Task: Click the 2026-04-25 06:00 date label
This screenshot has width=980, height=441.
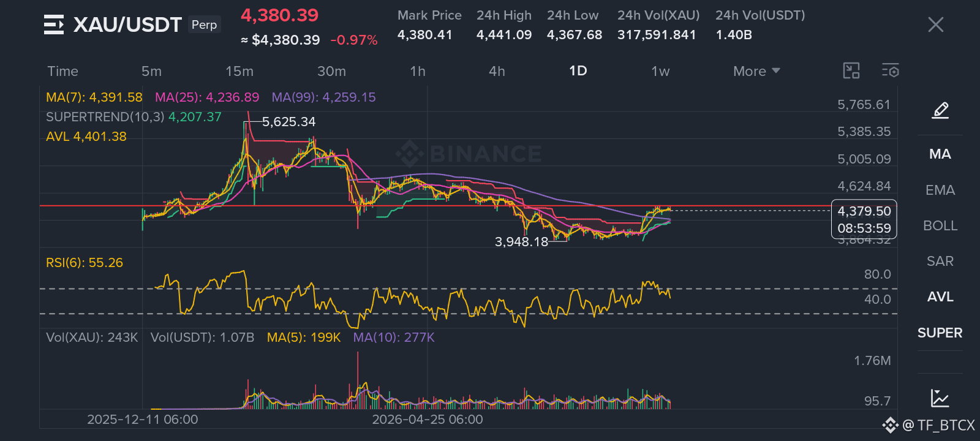Action: [428, 420]
